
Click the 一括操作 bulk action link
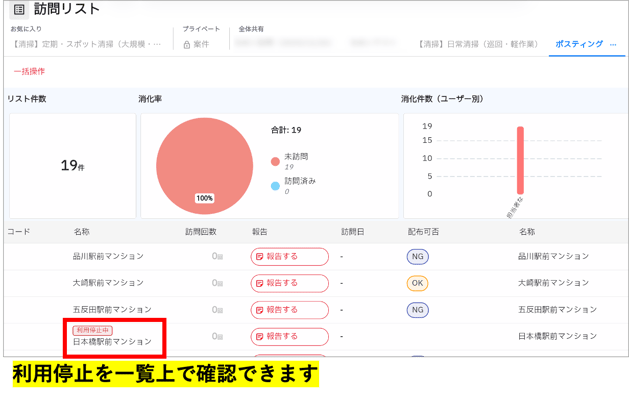(x=29, y=71)
